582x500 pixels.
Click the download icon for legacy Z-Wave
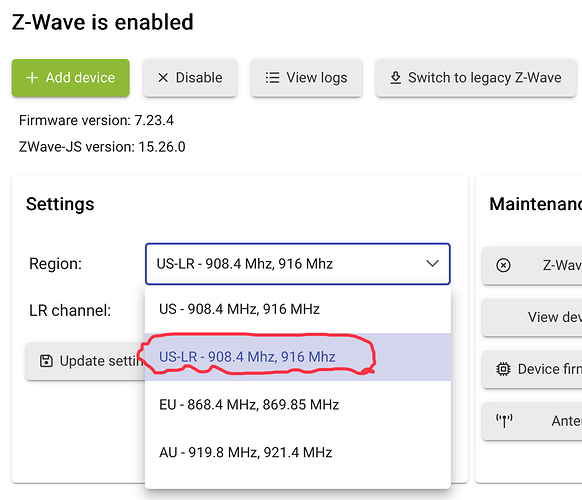tap(396, 78)
